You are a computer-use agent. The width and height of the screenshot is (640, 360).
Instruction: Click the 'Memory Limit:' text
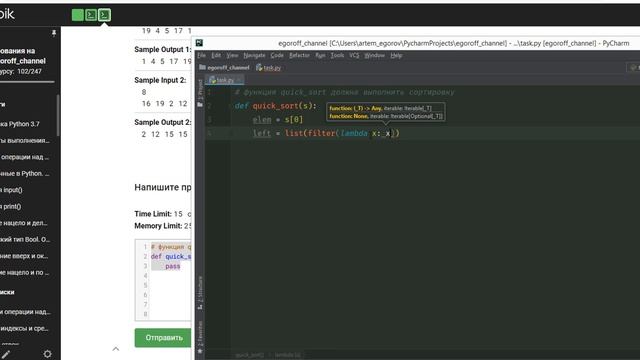[158, 226]
